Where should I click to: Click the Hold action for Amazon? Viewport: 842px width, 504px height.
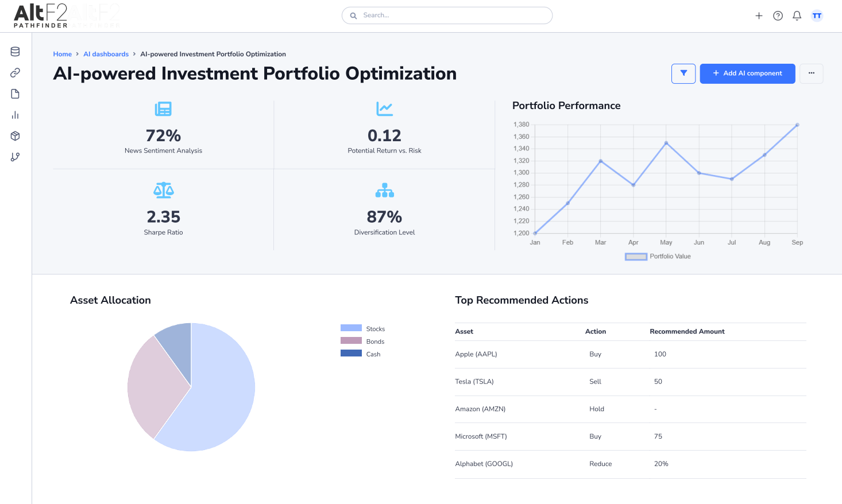click(597, 409)
